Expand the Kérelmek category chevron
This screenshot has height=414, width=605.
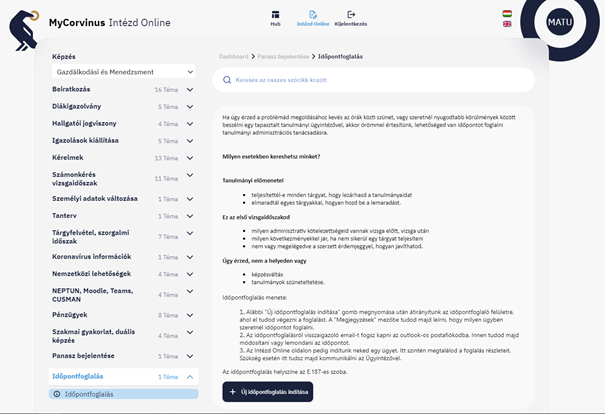(190, 158)
